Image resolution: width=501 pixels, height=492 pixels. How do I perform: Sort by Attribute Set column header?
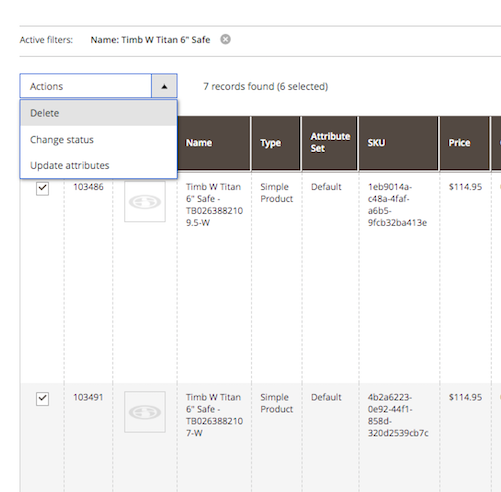(x=330, y=143)
